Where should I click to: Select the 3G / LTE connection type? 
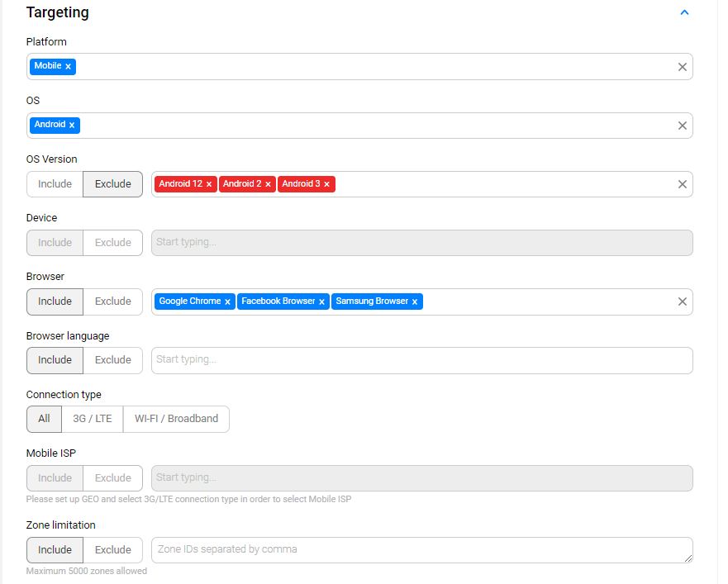(x=92, y=419)
